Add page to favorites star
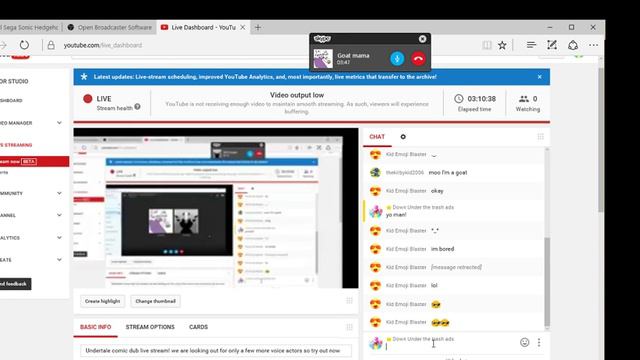This screenshot has width=640, height=360. 502,45
